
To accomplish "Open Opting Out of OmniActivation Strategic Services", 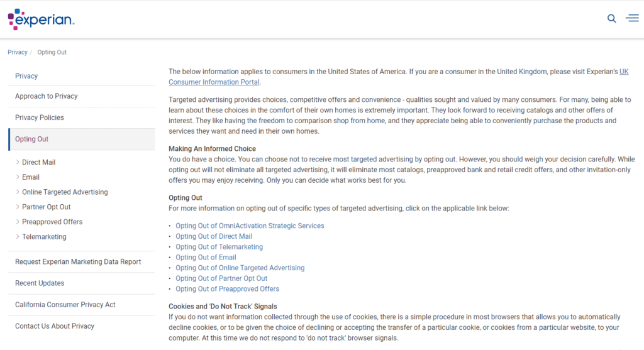I will coord(250,226).
